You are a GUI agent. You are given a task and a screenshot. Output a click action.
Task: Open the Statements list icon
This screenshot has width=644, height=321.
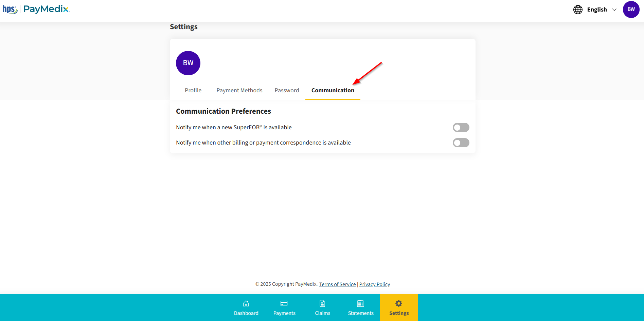point(360,303)
